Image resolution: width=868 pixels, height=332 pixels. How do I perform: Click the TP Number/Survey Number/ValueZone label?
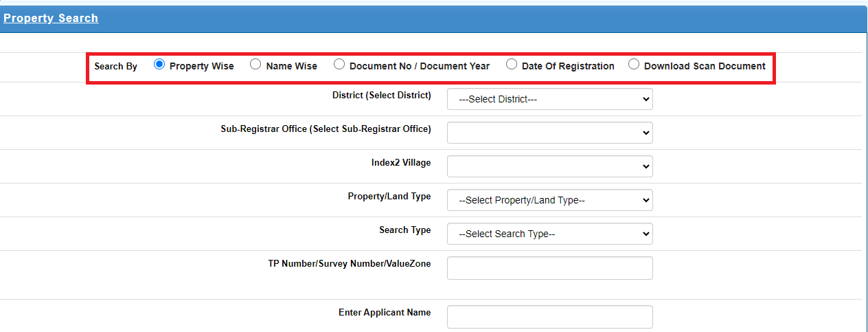point(350,263)
